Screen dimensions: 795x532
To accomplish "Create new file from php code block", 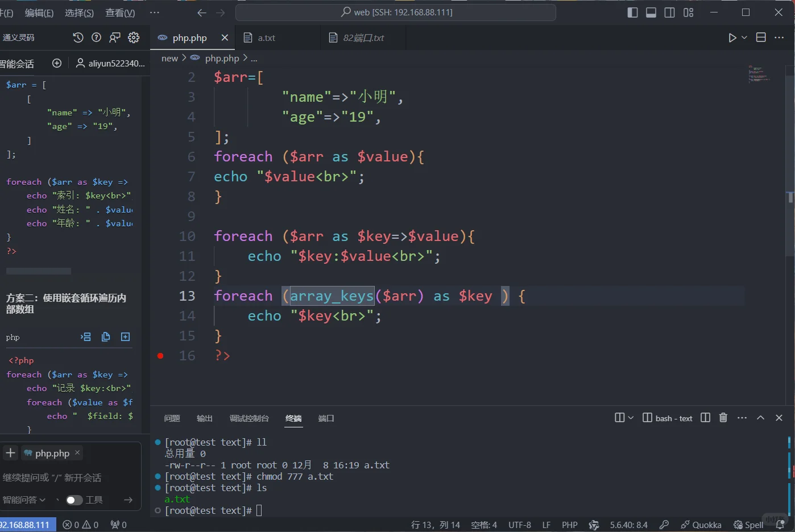I will tap(126, 337).
